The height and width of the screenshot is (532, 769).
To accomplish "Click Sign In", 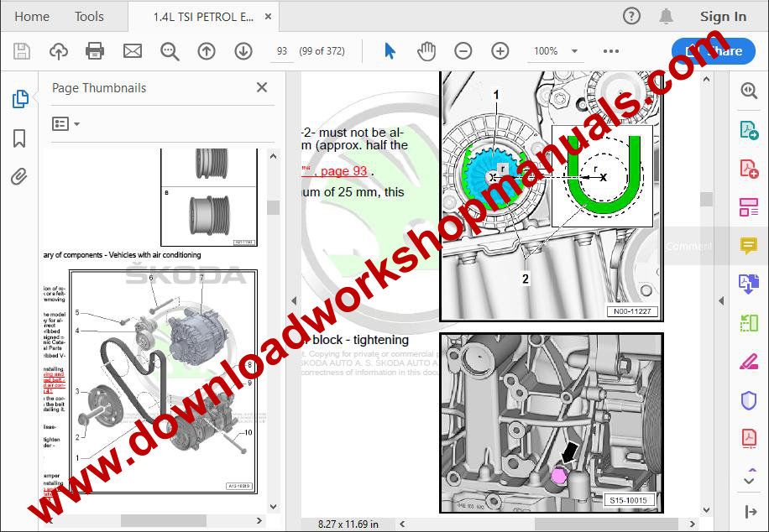I will (723, 17).
